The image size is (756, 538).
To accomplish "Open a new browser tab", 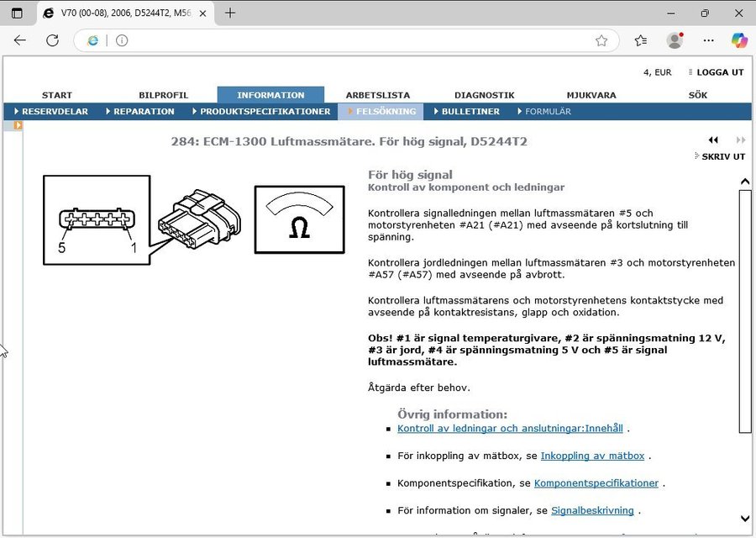I will [230, 13].
